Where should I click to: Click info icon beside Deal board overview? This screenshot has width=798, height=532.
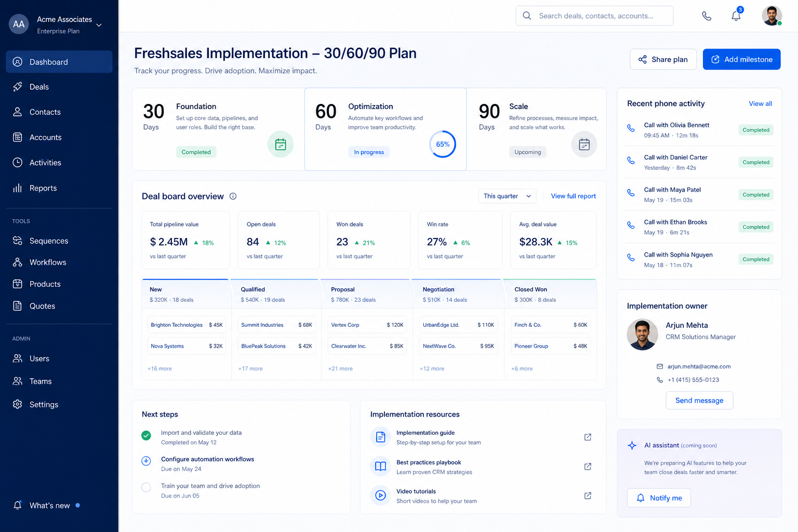pyautogui.click(x=233, y=196)
